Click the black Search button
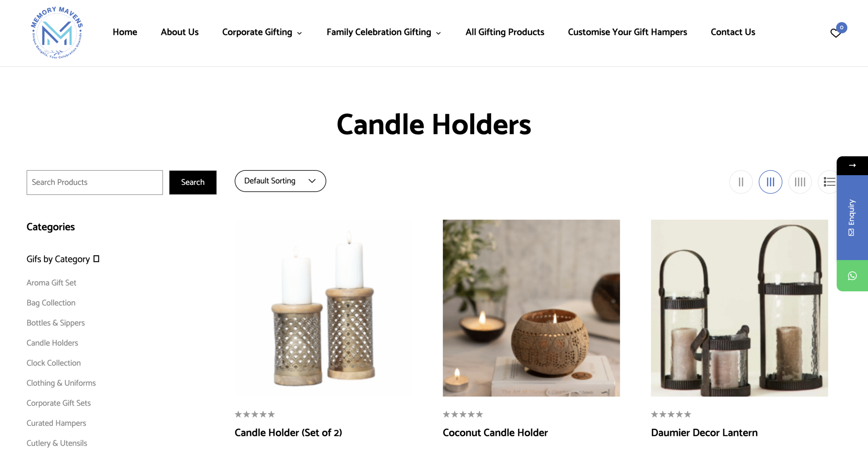 coord(193,182)
